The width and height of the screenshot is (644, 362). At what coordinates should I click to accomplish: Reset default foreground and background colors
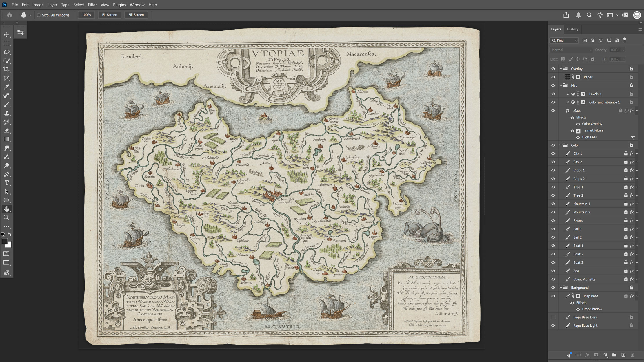tap(3, 234)
